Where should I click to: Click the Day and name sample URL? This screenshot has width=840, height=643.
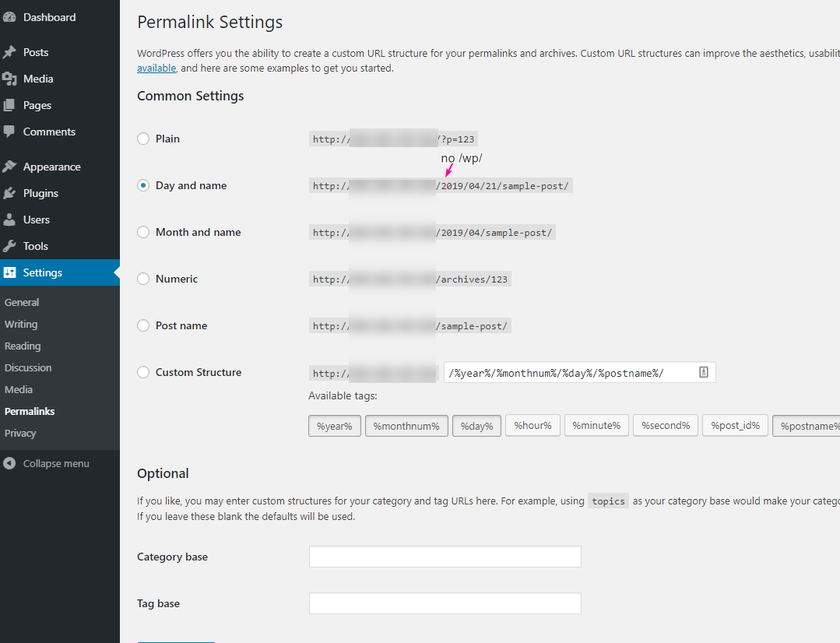[441, 186]
